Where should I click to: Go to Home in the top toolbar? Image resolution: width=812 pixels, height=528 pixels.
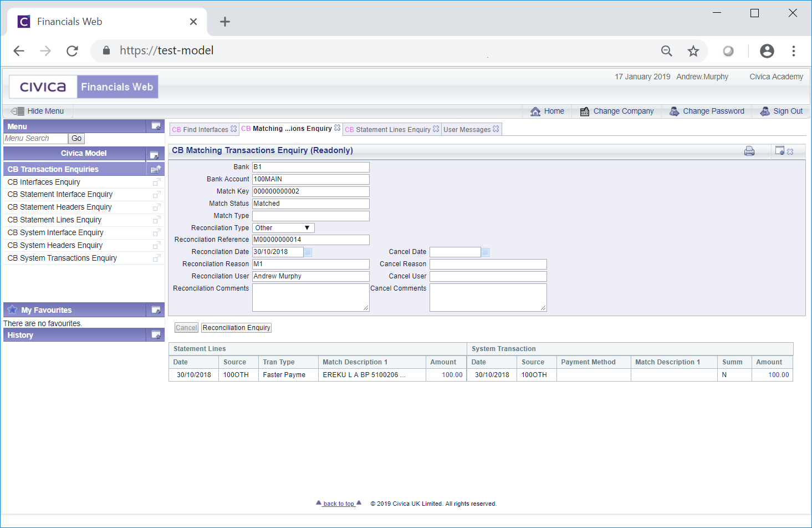pos(547,111)
